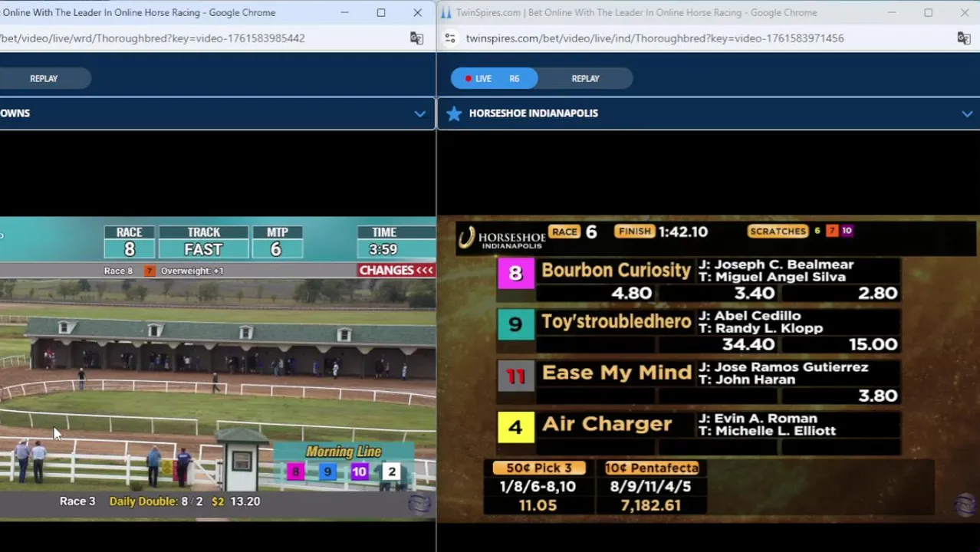This screenshot has height=552, width=980.
Task: Click Ease My Mind horse name
Action: pos(617,373)
